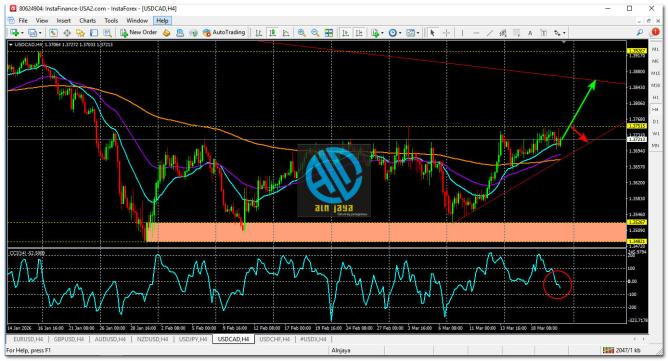The height and width of the screenshot is (361, 668).
Task: Open the Arrows objects tool
Action: tap(557, 33)
